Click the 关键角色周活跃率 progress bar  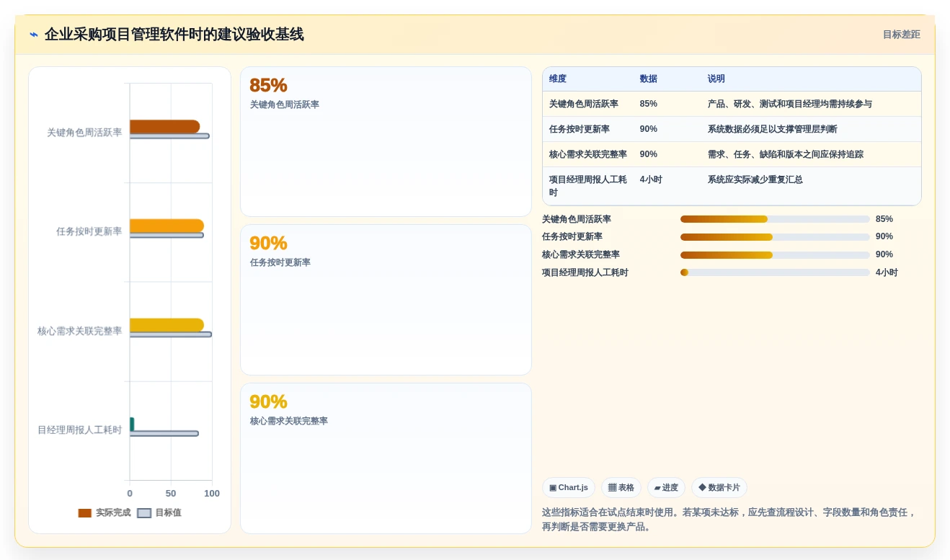[x=775, y=219]
